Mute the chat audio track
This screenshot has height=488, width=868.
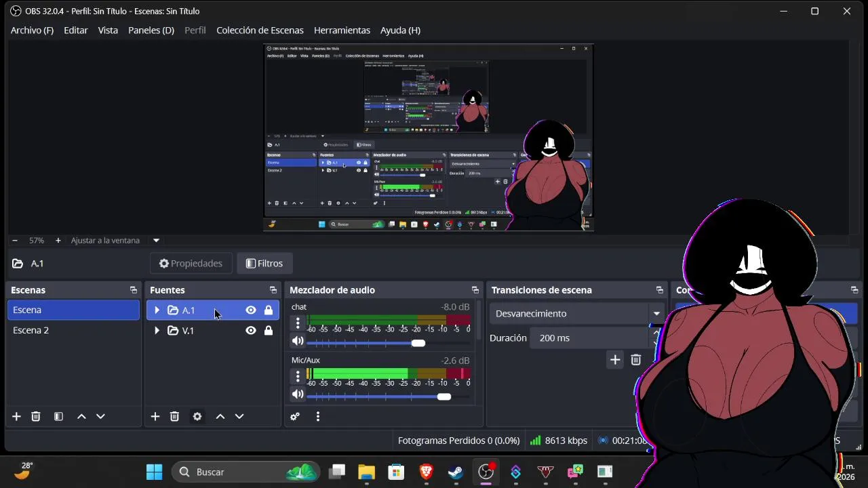click(297, 341)
